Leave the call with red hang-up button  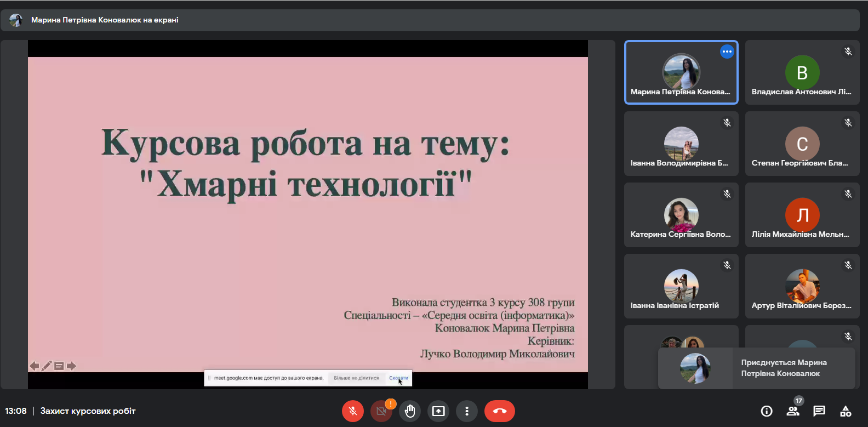(x=500, y=411)
